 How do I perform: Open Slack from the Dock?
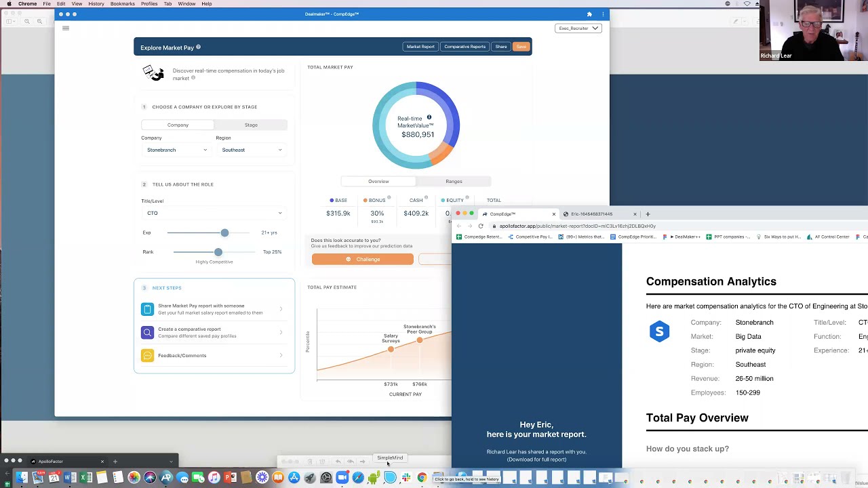point(406,479)
